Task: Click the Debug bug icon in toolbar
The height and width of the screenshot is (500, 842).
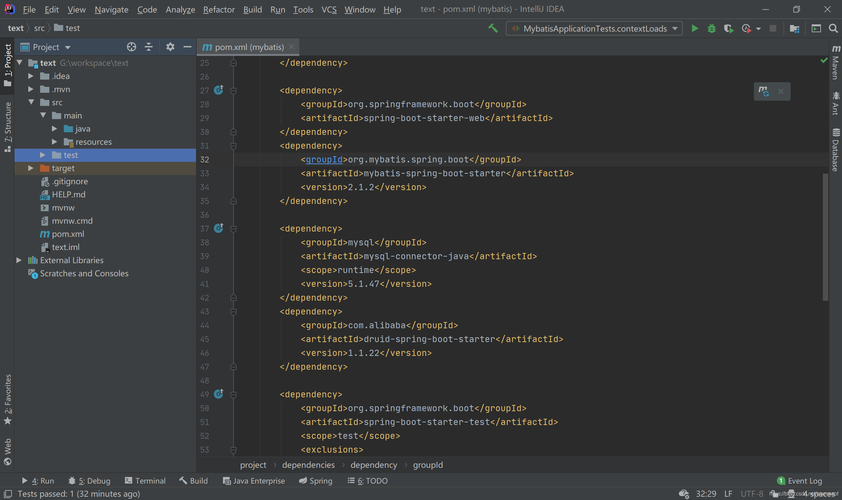Action: [x=711, y=29]
